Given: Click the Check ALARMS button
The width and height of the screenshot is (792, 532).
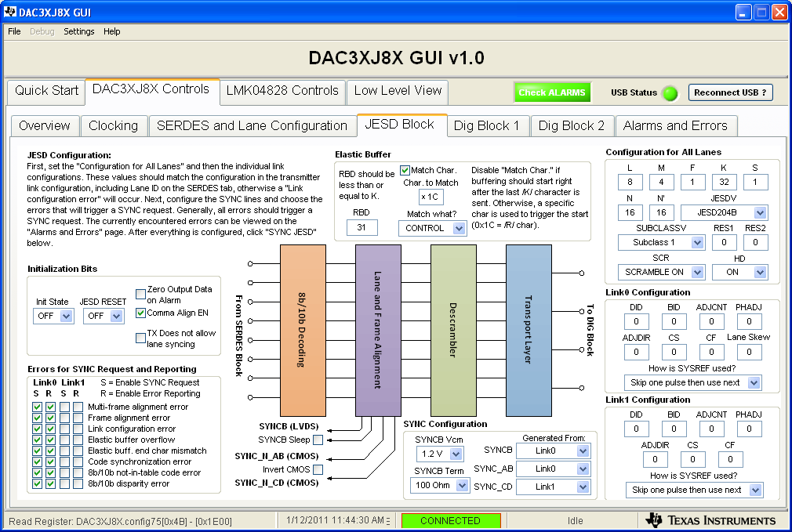Looking at the screenshot, I should [x=551, y=93].
